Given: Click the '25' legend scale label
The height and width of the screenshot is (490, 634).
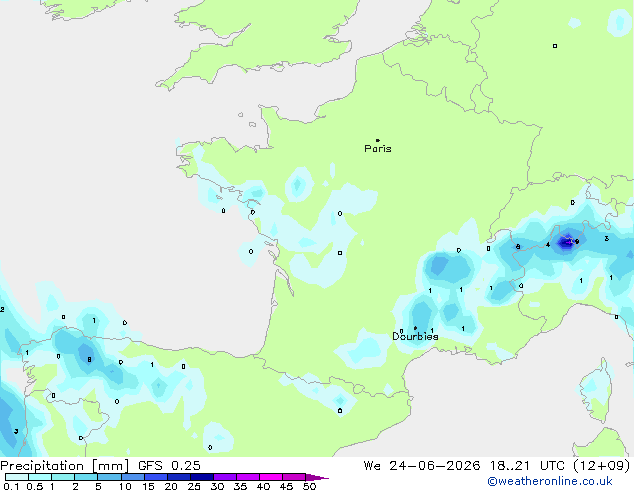Looking at the screenshot, I should point(194,486).
